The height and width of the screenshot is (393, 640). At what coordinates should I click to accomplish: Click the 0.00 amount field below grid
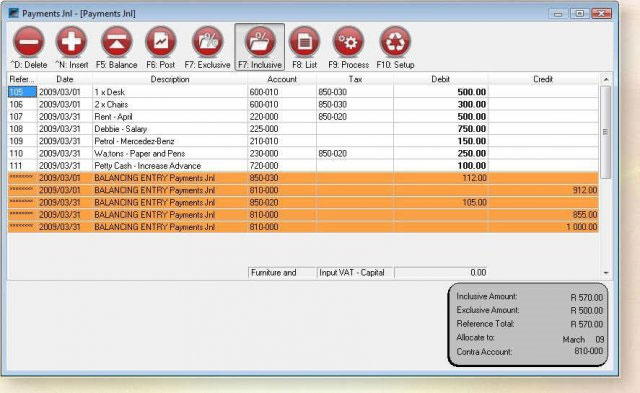(441, 273)
